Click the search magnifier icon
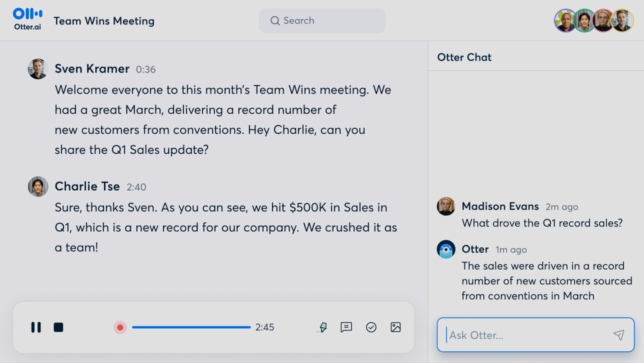644x363 pixels. coord(275,21)
